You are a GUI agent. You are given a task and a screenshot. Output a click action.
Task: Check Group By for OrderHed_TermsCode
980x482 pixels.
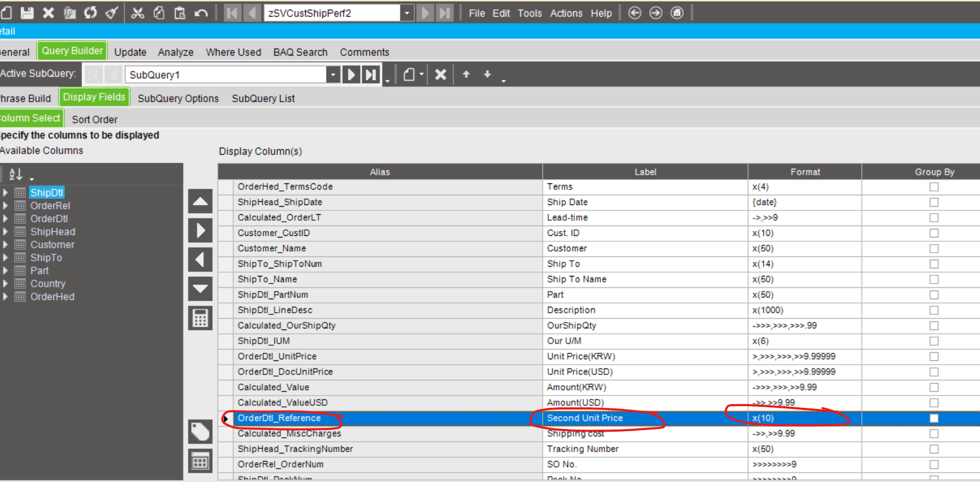pyautogui.click(x=934, y=187)
